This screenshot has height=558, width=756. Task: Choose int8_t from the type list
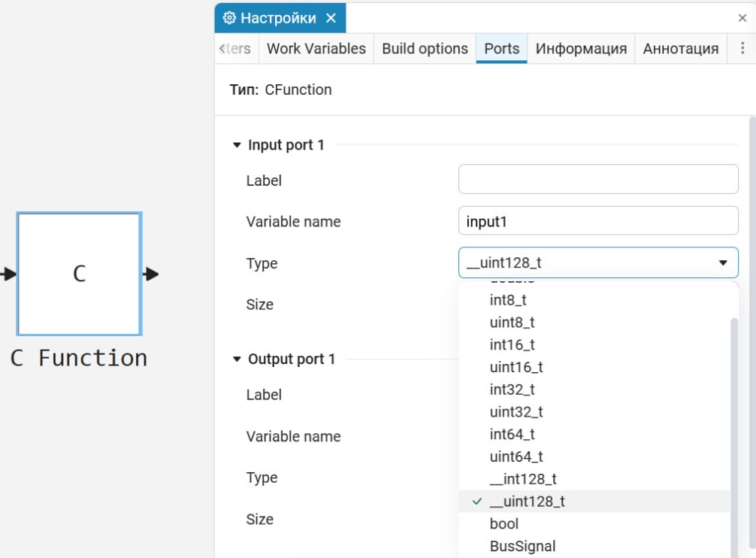[508, 300]
